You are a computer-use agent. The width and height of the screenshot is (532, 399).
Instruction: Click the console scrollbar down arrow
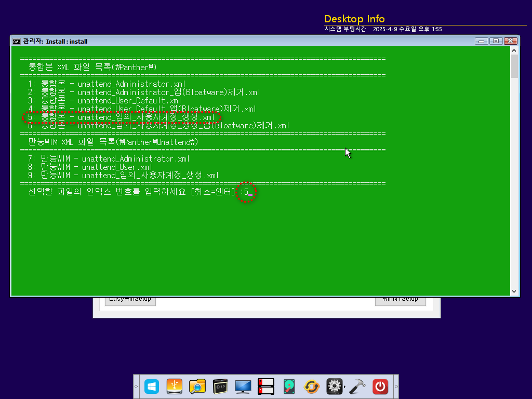[514, 291]
